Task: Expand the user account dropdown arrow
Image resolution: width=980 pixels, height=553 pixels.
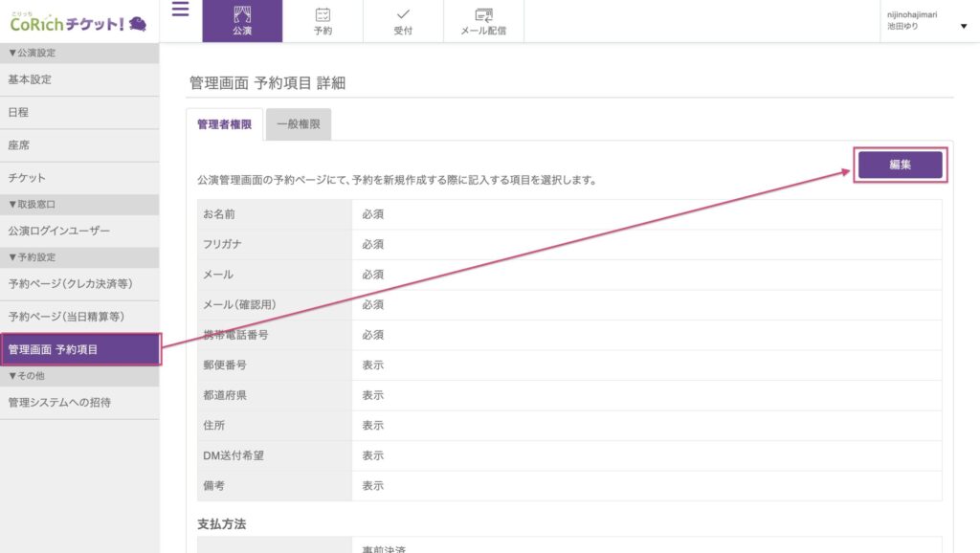Action: point(963,27)
